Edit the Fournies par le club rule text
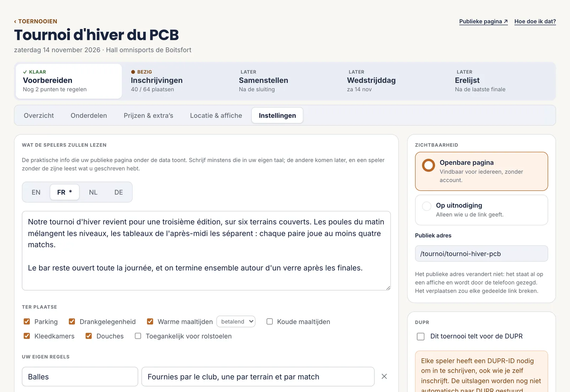The image size is (570, 392). pyautogui.click(x=258, y=377)
